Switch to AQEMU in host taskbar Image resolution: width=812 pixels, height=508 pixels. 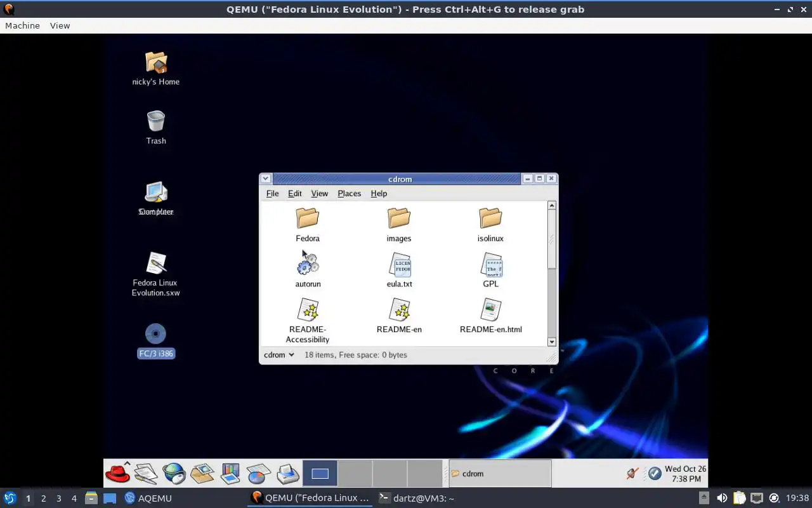coord(148,498)
